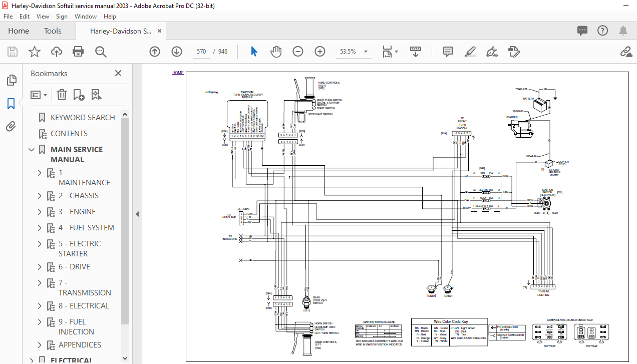Click the bookmarks panel vertical scrollbar
The width and height of the screenshot is (637, 364).
pyautogui.click(x=125, y=220)
